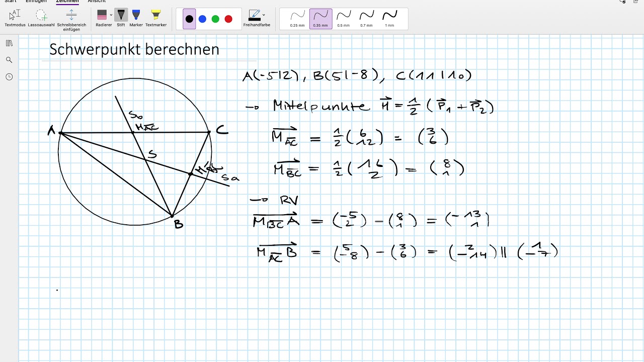
Task: Open search from the sidebar magnifier
Action: [x=9, y=60]
